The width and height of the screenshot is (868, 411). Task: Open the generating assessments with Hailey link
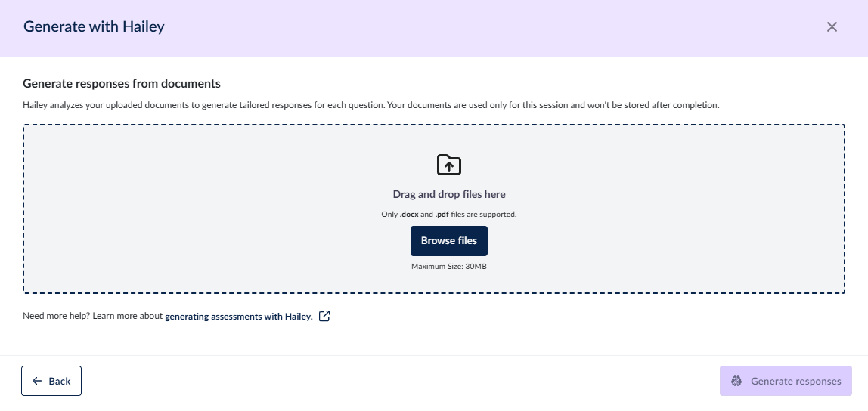pos(239,317)
